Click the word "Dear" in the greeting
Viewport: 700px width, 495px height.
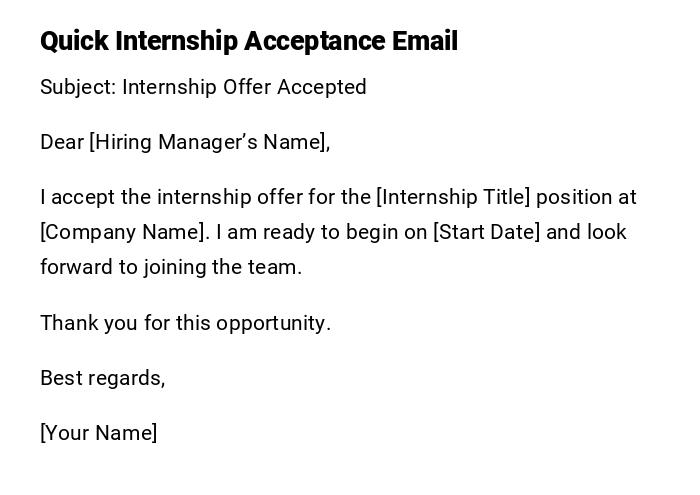[x=62, y=142]
